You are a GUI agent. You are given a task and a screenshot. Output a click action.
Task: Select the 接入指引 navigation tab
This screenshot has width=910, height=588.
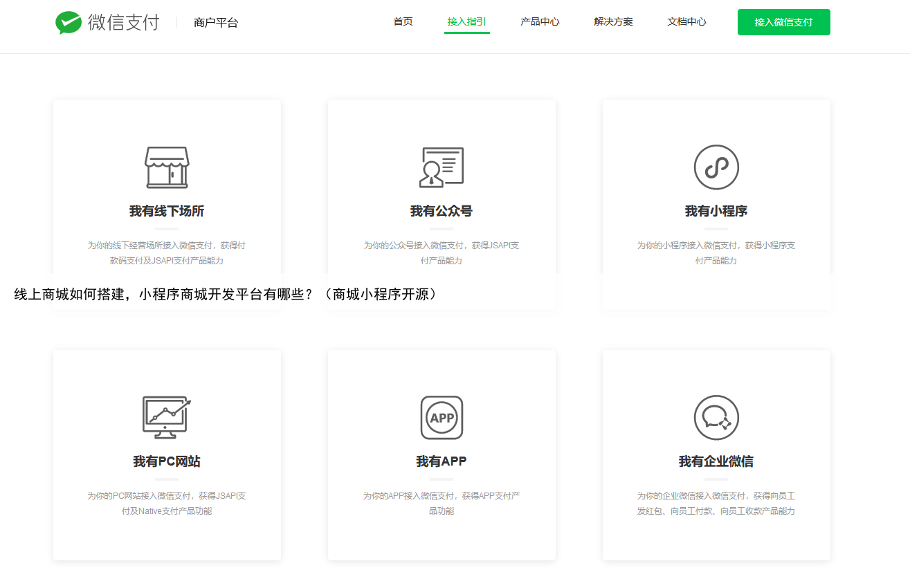click(x=466, y=22)
